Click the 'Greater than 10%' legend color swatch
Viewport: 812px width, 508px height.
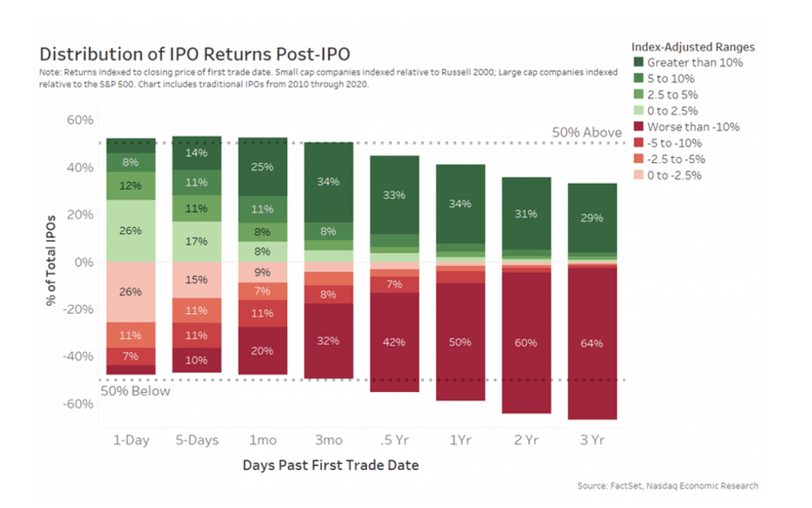click(638, 62)
